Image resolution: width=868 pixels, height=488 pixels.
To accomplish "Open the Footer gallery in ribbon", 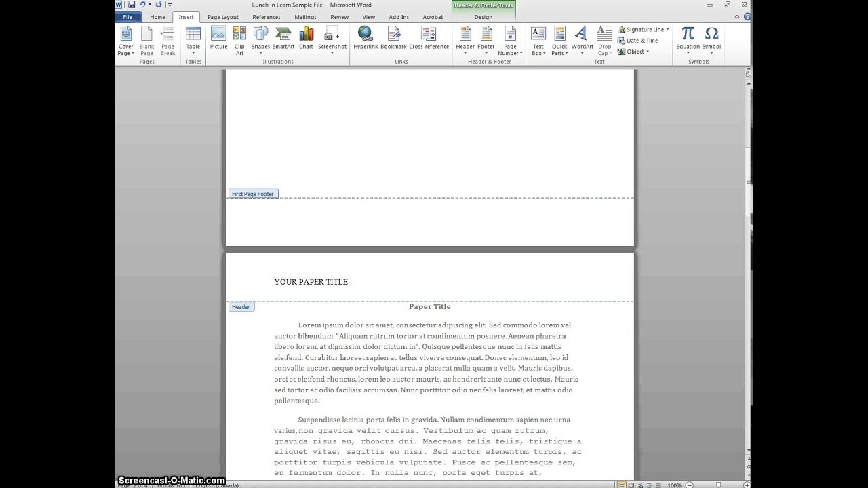I will pyautogui.click(x=486, y=41).
